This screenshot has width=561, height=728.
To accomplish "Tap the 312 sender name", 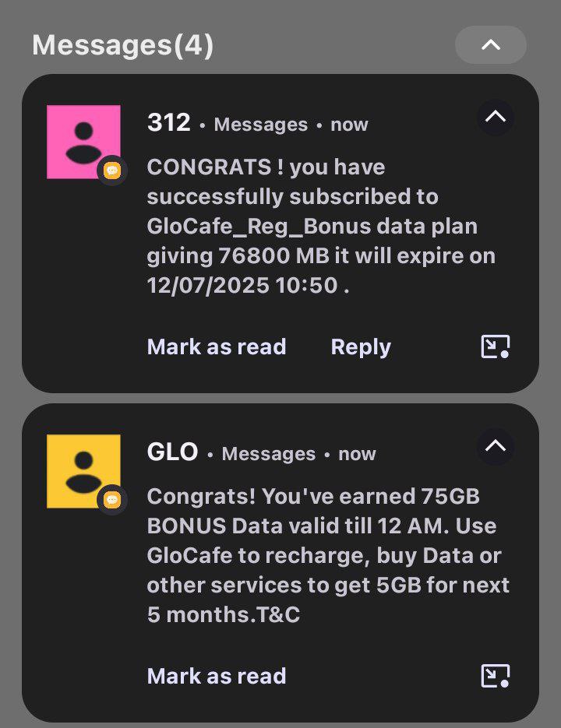I will point(168,123).
